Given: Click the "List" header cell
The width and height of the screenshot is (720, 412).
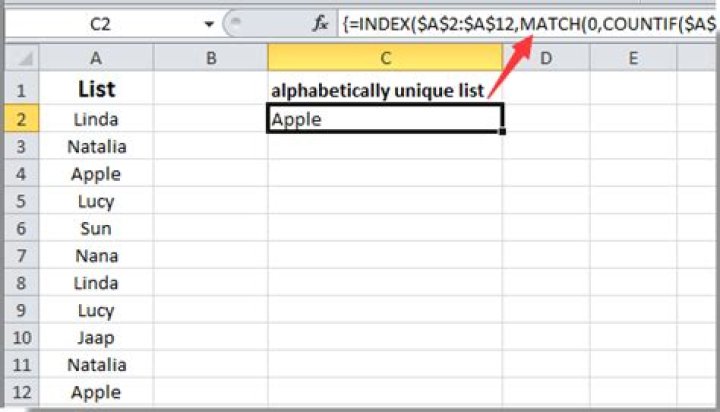Looking at the screenshot, I should [96, 90].
